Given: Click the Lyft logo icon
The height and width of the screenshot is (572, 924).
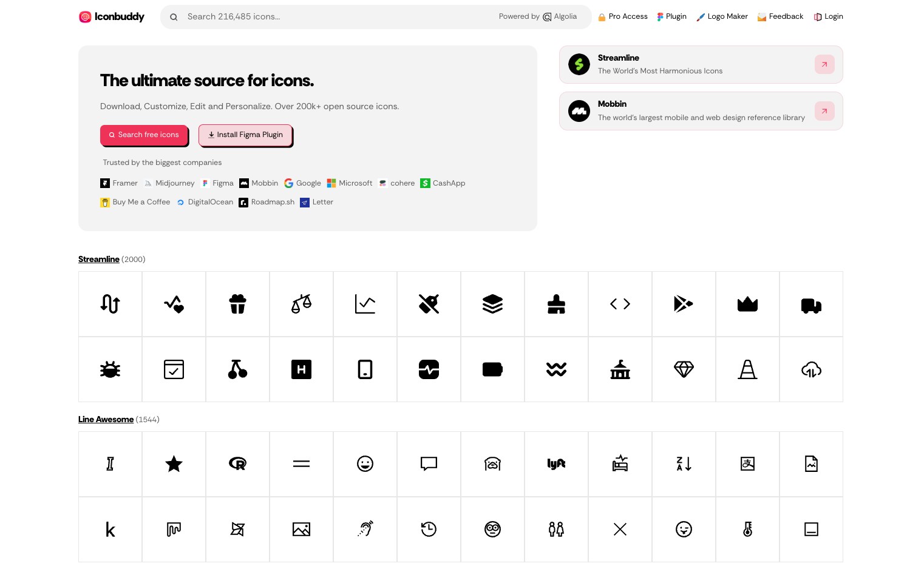Looking at the screenshot, I should (556, 464).
